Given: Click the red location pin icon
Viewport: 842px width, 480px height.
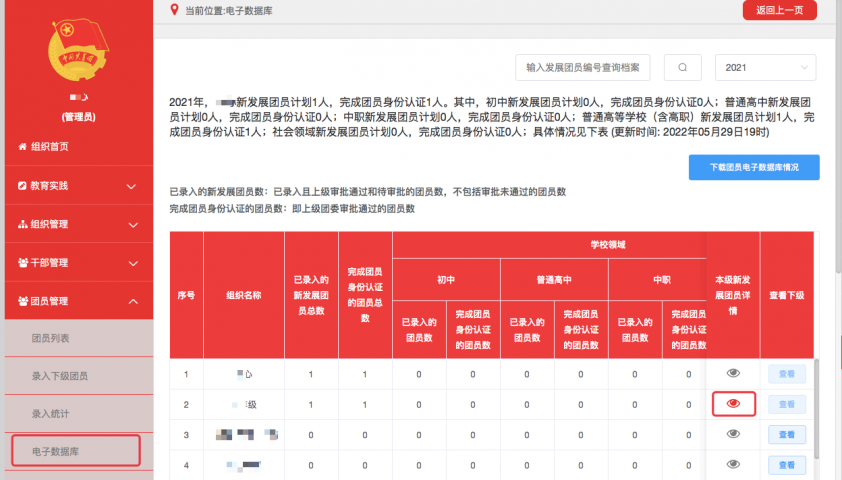Looking at the screenshot, I should tap(176, 11).
